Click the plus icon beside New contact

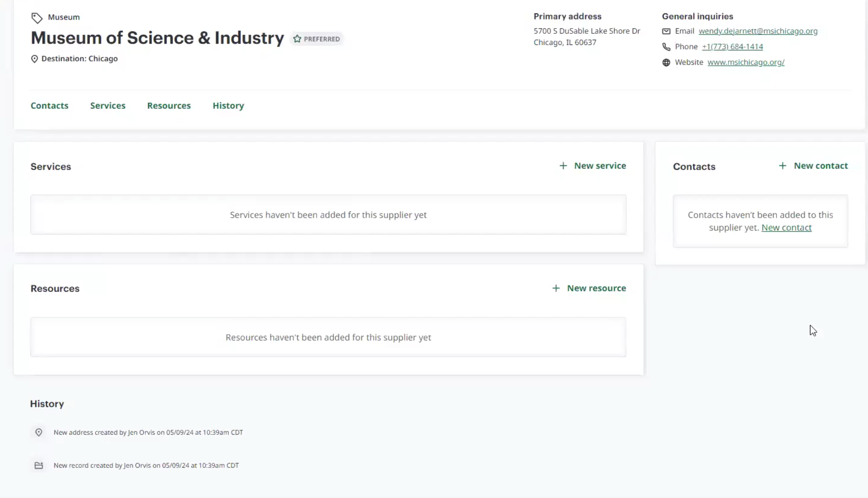(782, 166)
